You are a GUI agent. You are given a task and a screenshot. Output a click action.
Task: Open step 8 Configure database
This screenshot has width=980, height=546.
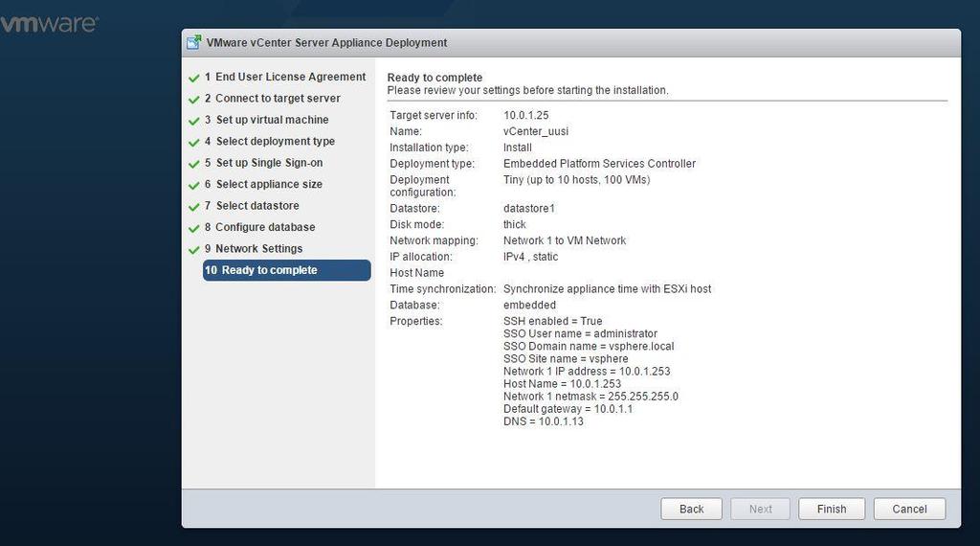(x=260, y=227)
